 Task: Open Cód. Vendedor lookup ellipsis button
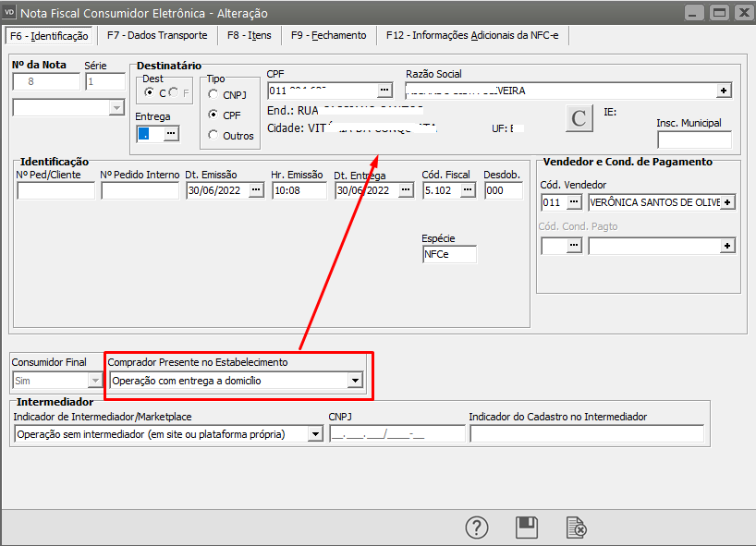click(574, 202)
